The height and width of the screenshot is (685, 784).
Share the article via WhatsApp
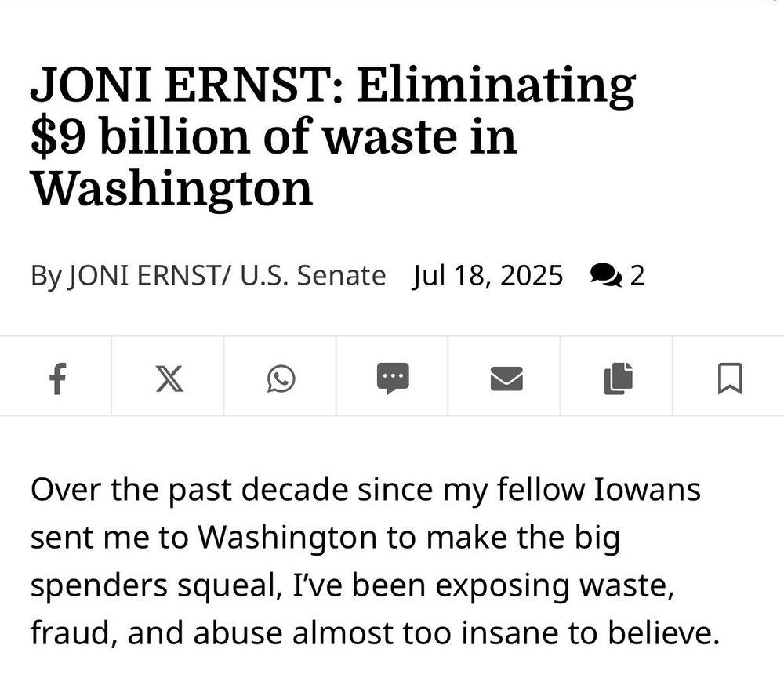point(281,379)
